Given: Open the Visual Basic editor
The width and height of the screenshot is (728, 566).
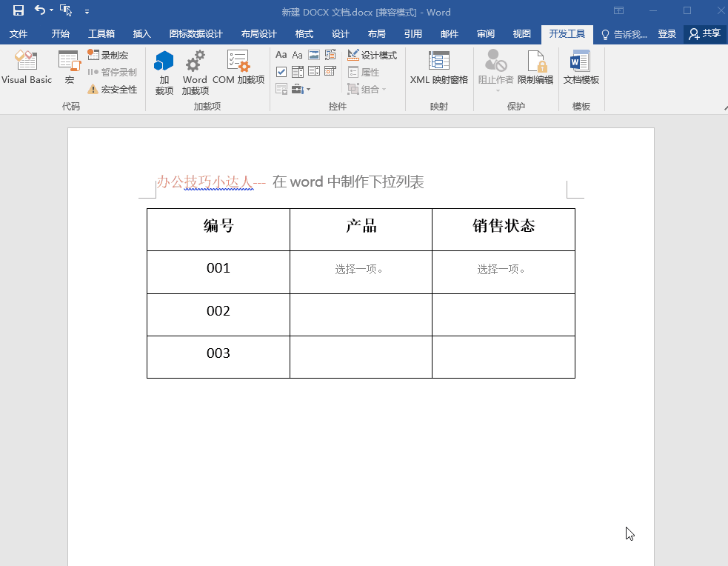Looking at the screenshot, I should (27, 68).
